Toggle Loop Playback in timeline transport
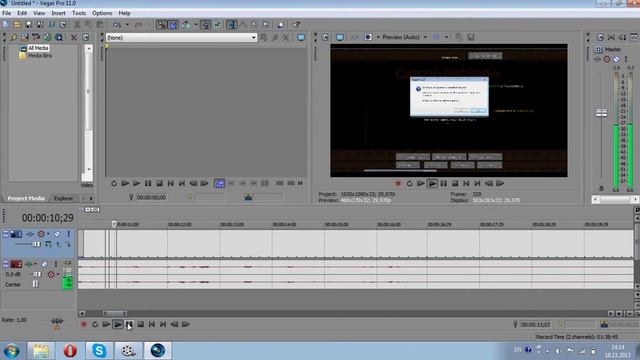Screen dimensions: 640x360 point(95,324)
